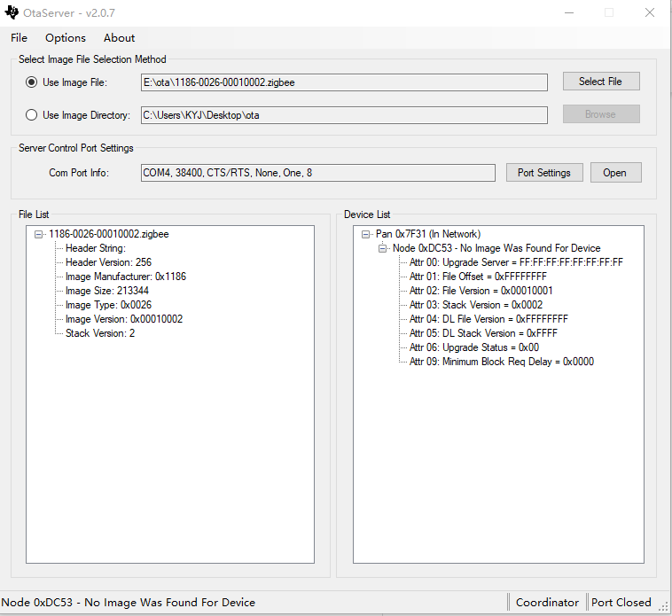This screenshot has height=616, width=672.
Task: Click status bar message Node 0xDC53
Action: coord(129,603)
